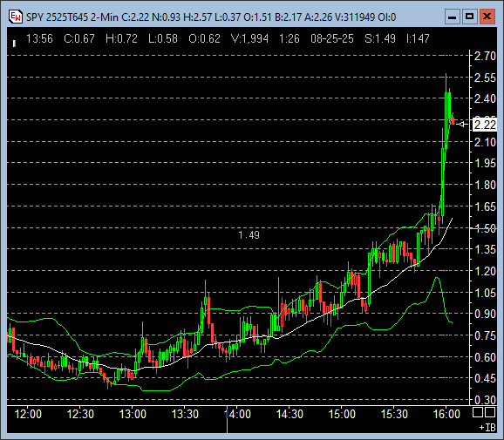Click the 0.45 price axis label
The height and width of the screenshot is (440, 504).
click(485, 379)
